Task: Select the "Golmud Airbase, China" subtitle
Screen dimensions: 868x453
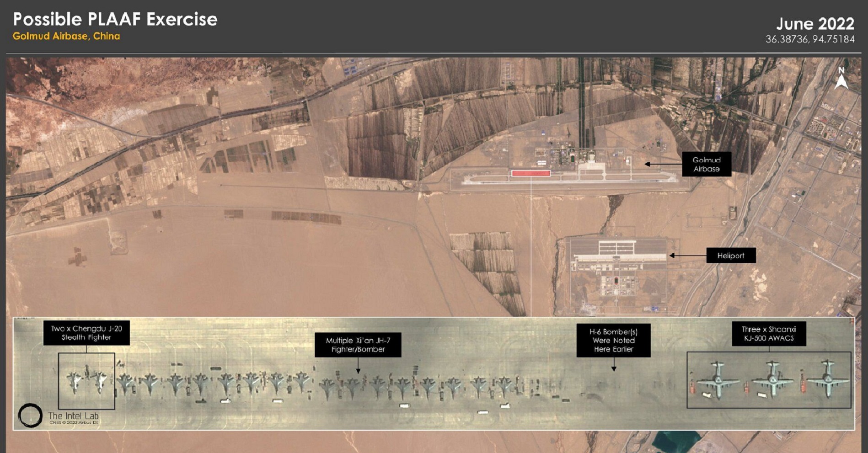Action: point(66,36)
